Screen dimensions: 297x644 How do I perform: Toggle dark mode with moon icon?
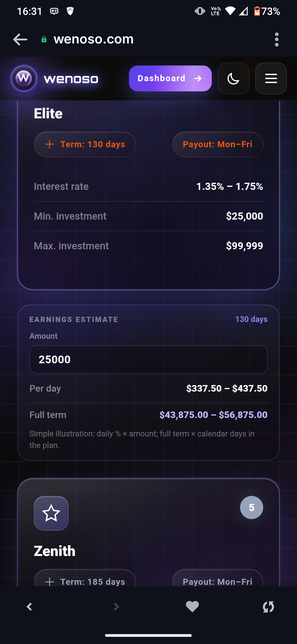click(233, 78)
